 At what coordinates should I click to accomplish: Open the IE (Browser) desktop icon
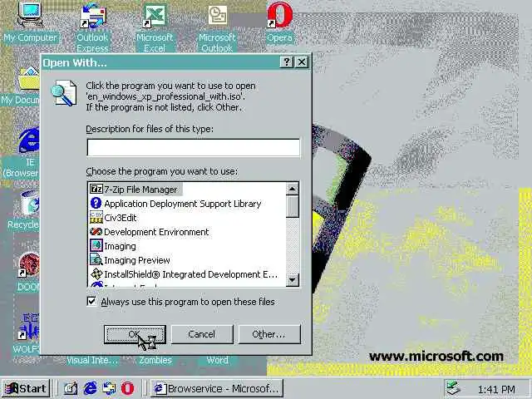coord(28,140)
